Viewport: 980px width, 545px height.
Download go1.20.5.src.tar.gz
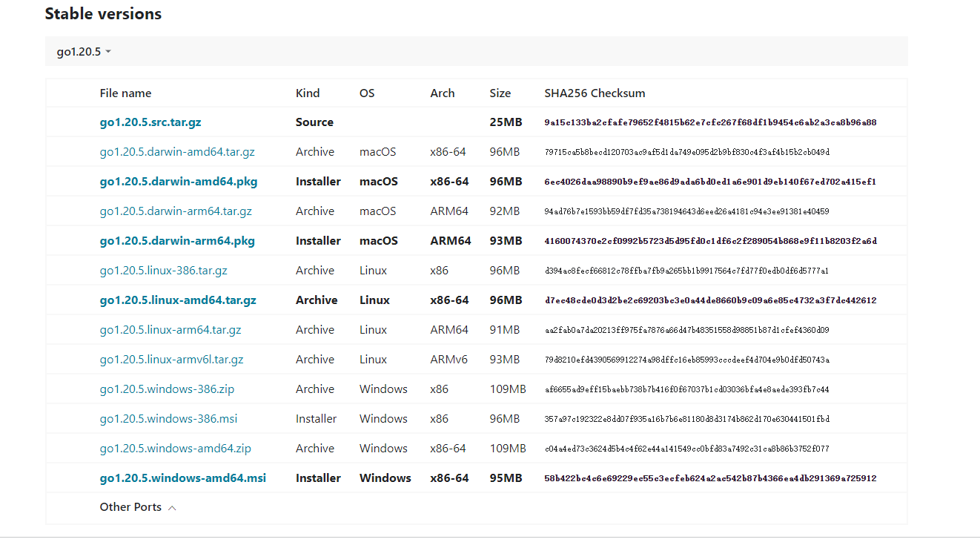tap(150, 122)
